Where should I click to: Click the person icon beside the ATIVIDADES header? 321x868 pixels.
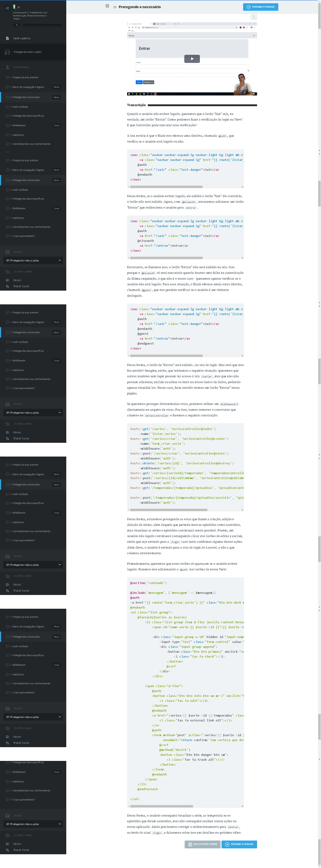pyautogui.click(x=7, y=67)
